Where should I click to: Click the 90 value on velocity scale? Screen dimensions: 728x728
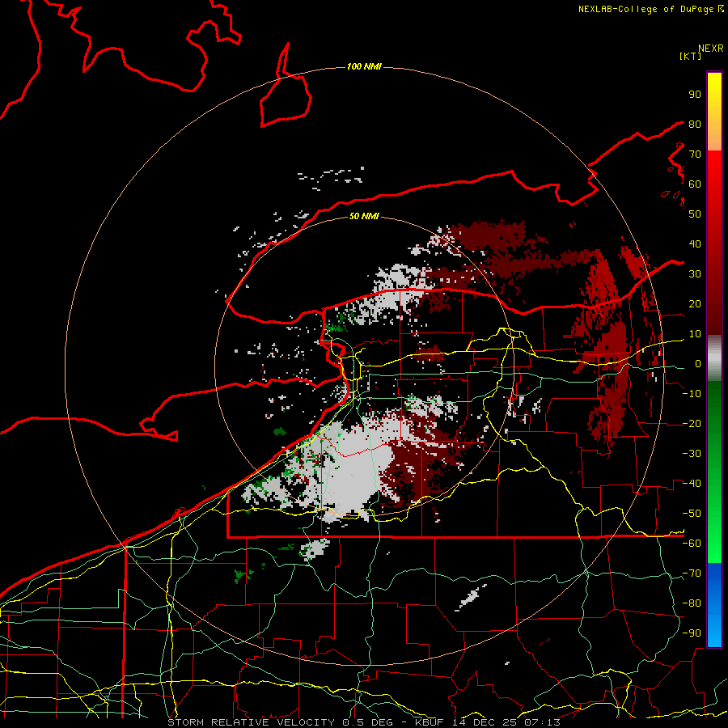point(695,95)
